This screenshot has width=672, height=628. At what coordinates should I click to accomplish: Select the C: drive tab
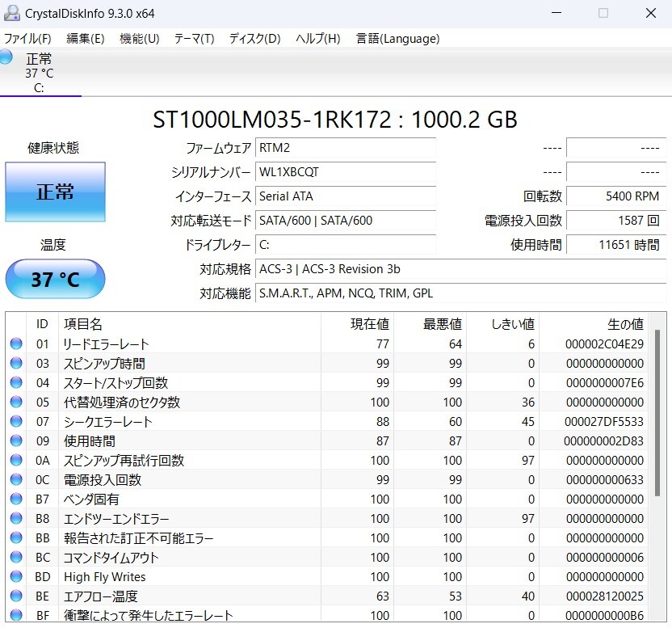point(40,89)
